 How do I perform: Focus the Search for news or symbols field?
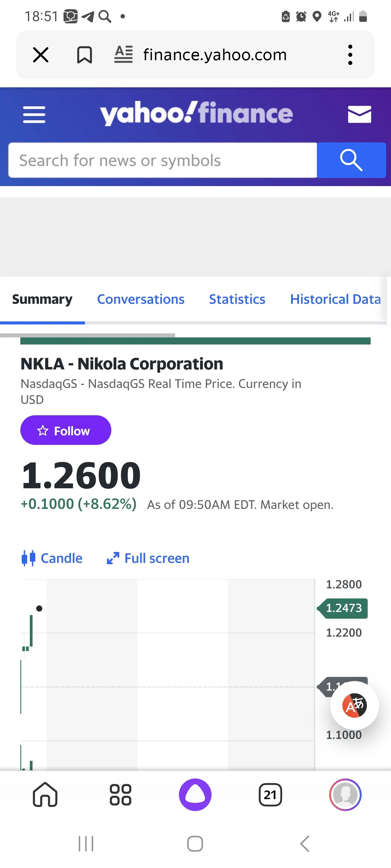162,160
